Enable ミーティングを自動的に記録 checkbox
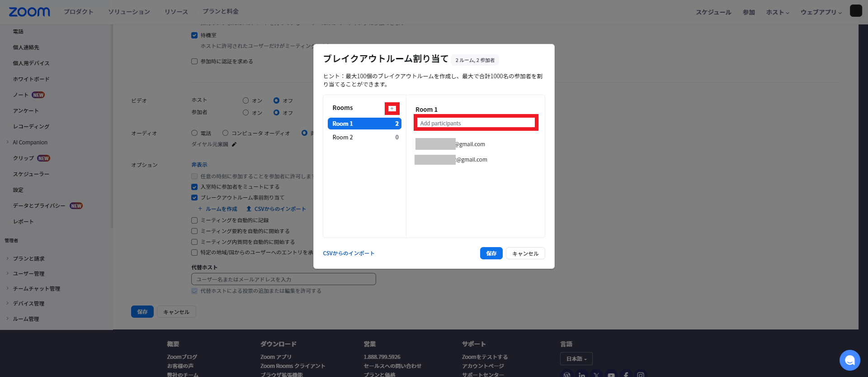 (x=194, y=220)
